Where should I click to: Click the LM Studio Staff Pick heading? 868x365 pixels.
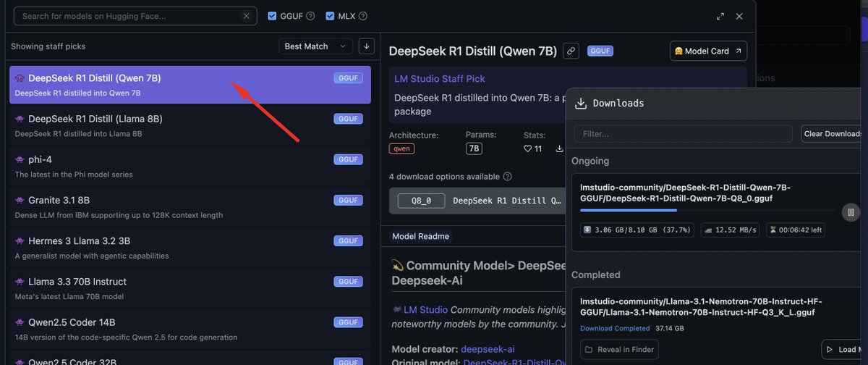tap(440, 78)
